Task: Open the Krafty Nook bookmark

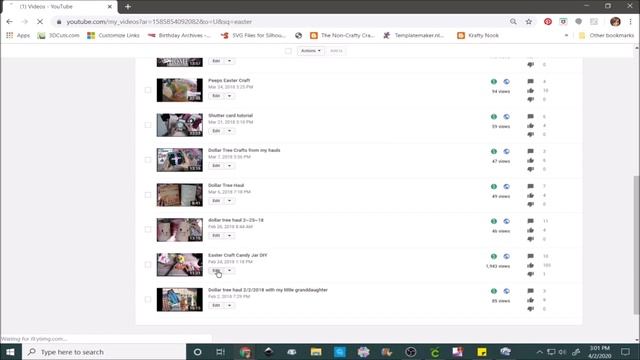Action: click(x=478, y=36)
